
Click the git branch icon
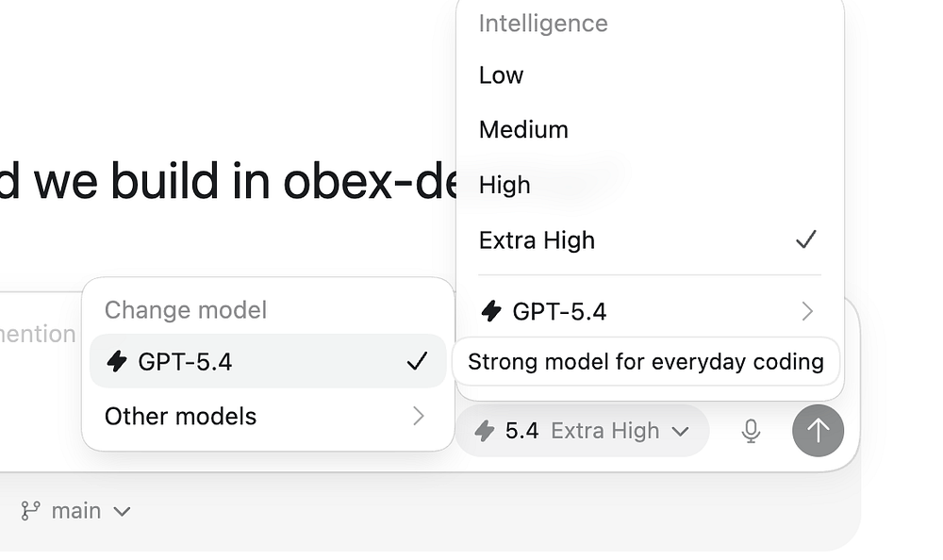(x=31, y=511)
